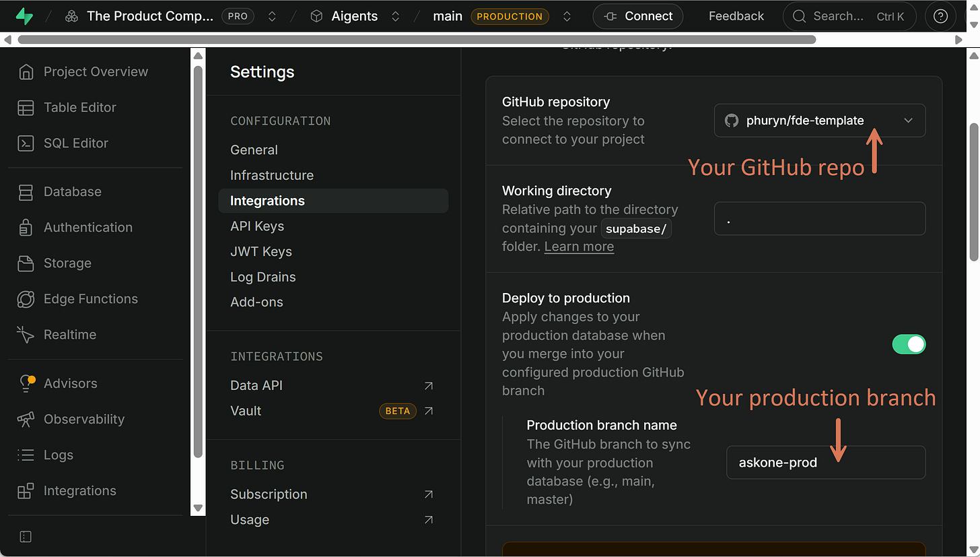The image size is (980, 557).
Task: Expand the main branch switcher chevrons
Action: [x=567, y=16]
